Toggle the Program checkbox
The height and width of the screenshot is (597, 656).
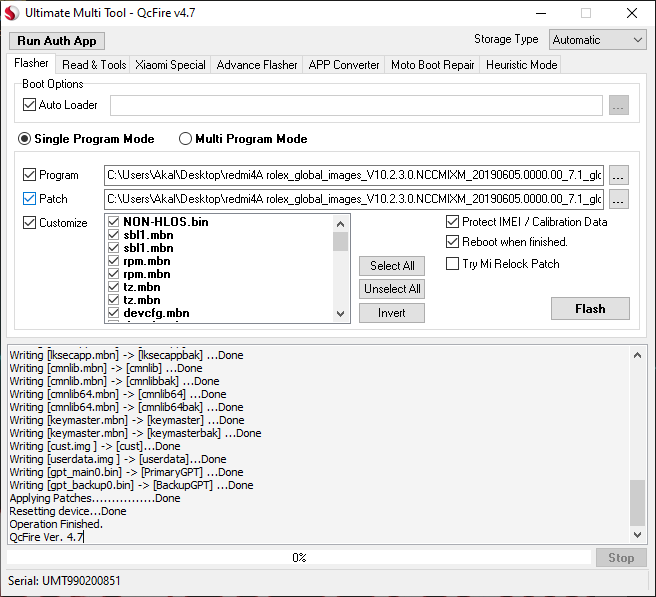point(29,174)
